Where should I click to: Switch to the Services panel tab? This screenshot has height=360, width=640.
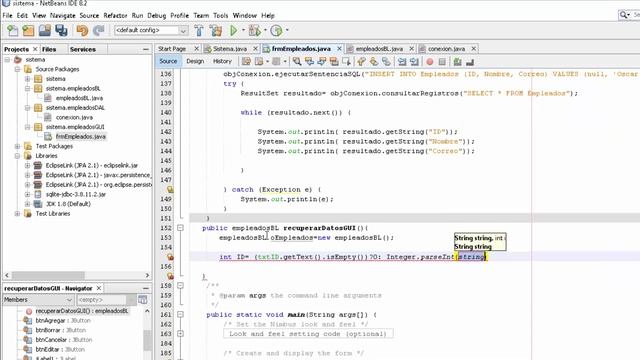pos(83,49)
